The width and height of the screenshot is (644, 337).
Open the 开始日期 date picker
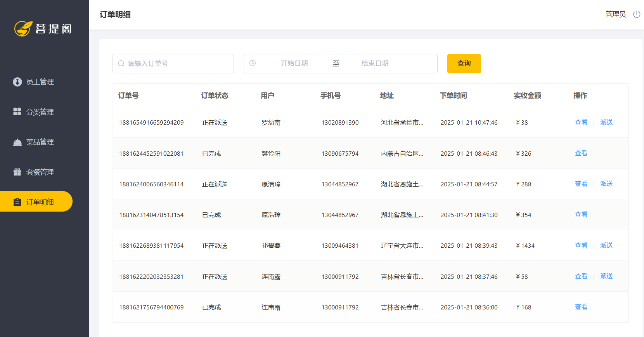(x=294, y=63)
